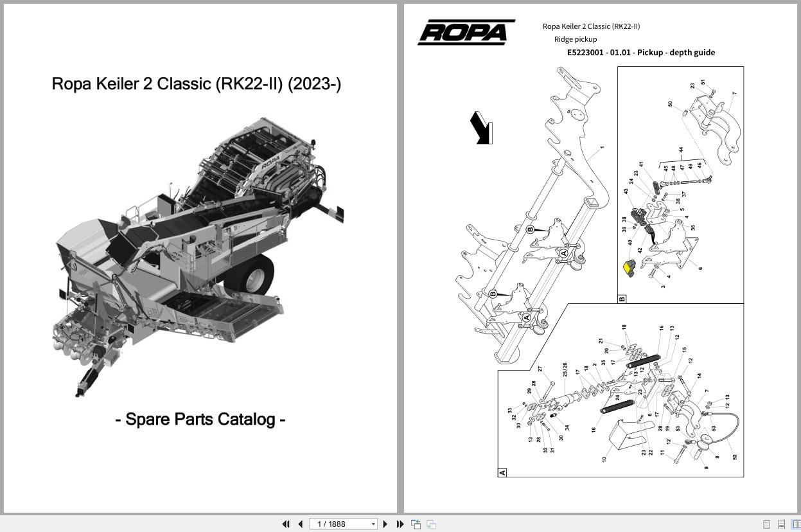The height and width of the screenshot is (532, 801).
Task: Click part number 52 in detail A
Action: coord(735,457)
